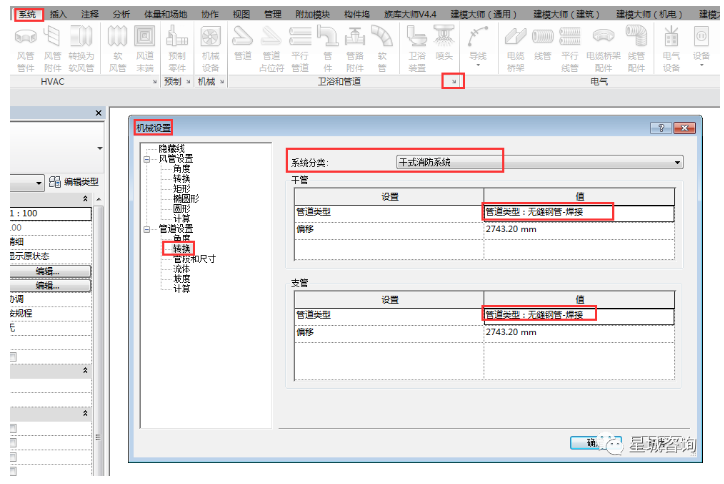Select the 风管管件 duct fitting tool
Image resolution: width=724 pixels, height=484 pixels.
pyautogui.click(x=25, y=49)
